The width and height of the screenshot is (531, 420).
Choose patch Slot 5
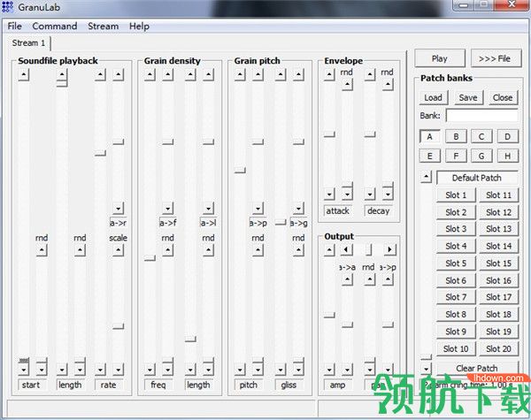456,263
